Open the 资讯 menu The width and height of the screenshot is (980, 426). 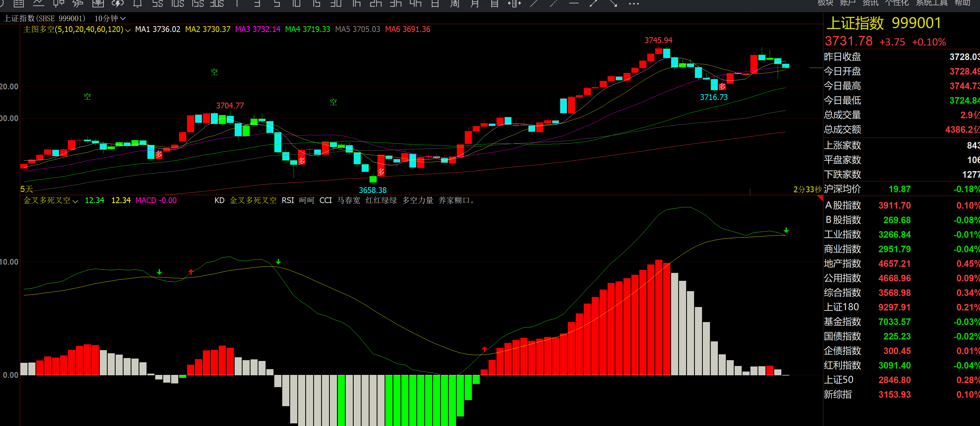click(870, 3)
